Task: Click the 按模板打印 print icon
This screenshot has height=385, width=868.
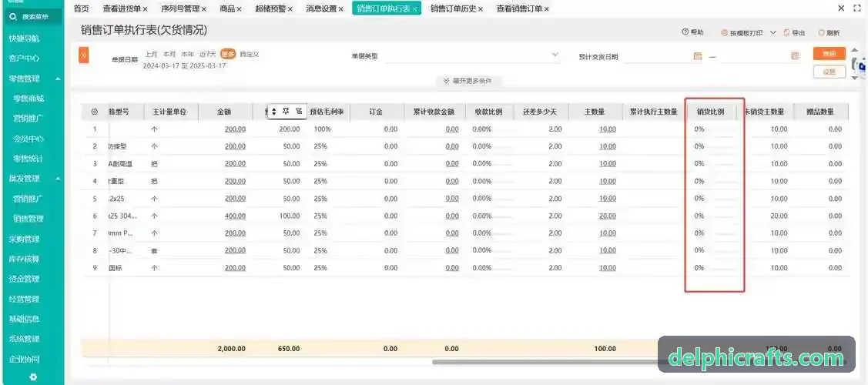Action: (724, 33)
